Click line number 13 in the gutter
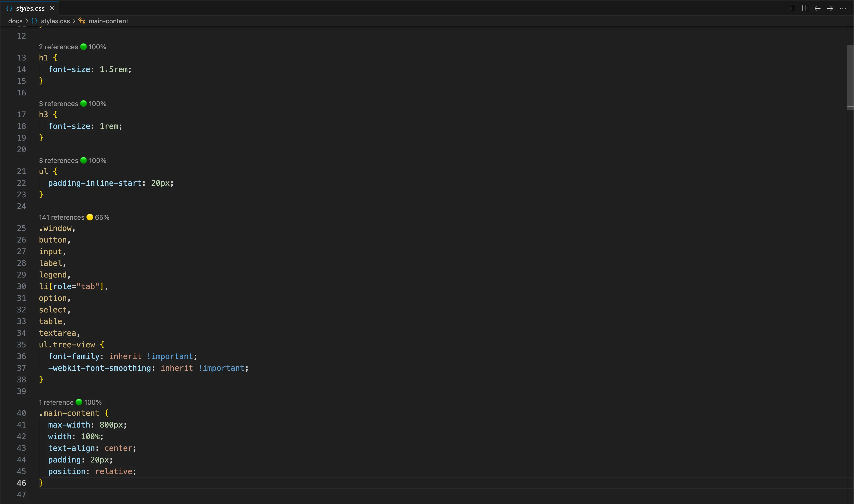The height and width of the screenshot is (504, 854). pyautogui.click(x=21, y=58)
